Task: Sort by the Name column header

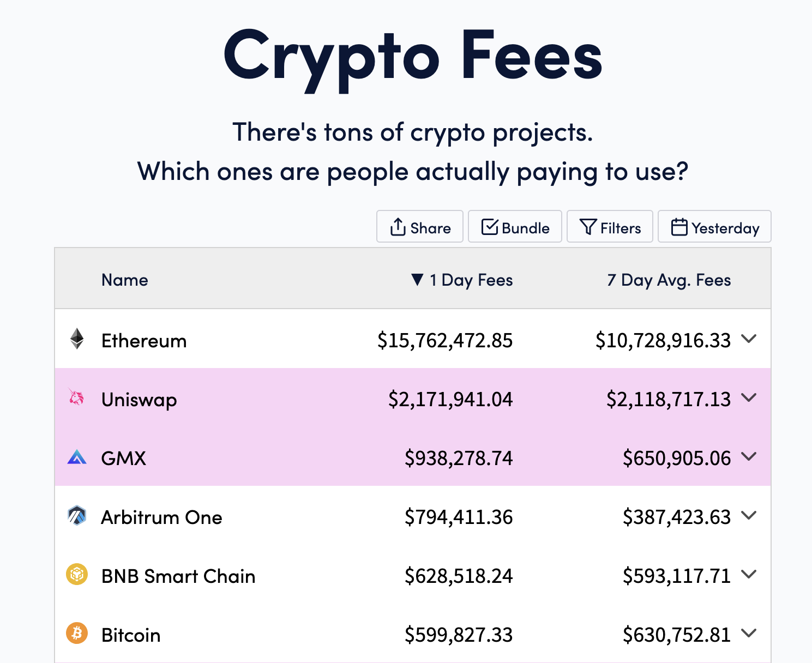Action: click(x=125, y=280)
